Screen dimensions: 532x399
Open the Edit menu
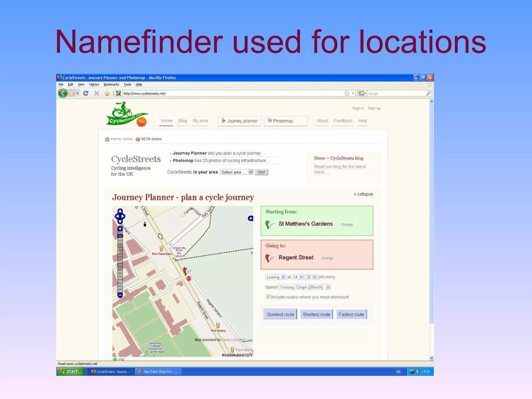pos(70,84)
